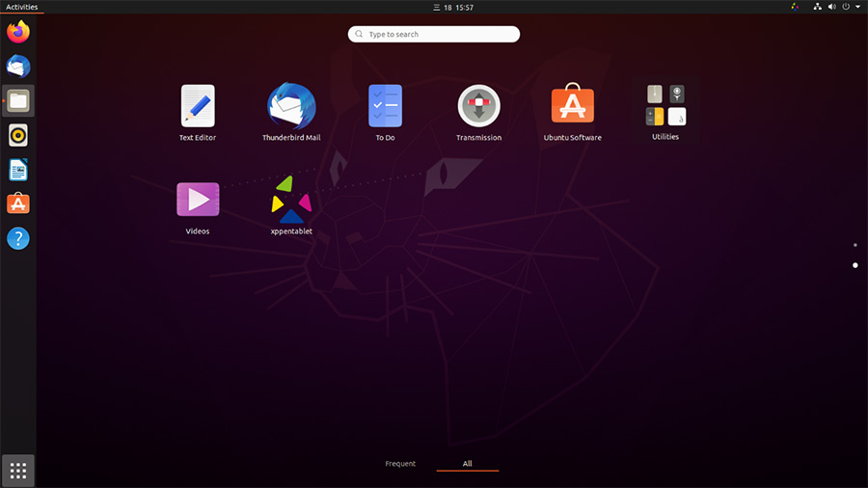
Task: Open Firefox from the dock
Action: click(x=18, y=32)
